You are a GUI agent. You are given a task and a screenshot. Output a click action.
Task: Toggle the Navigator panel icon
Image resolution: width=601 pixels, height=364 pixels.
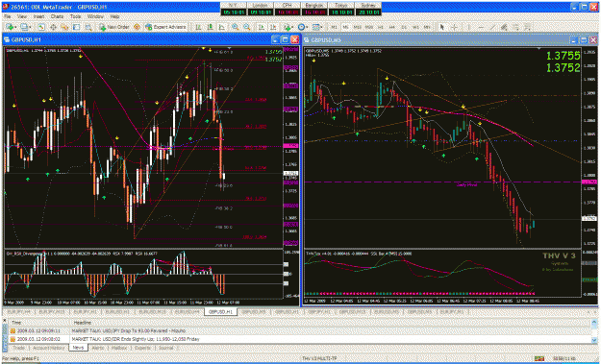[64, 27]
